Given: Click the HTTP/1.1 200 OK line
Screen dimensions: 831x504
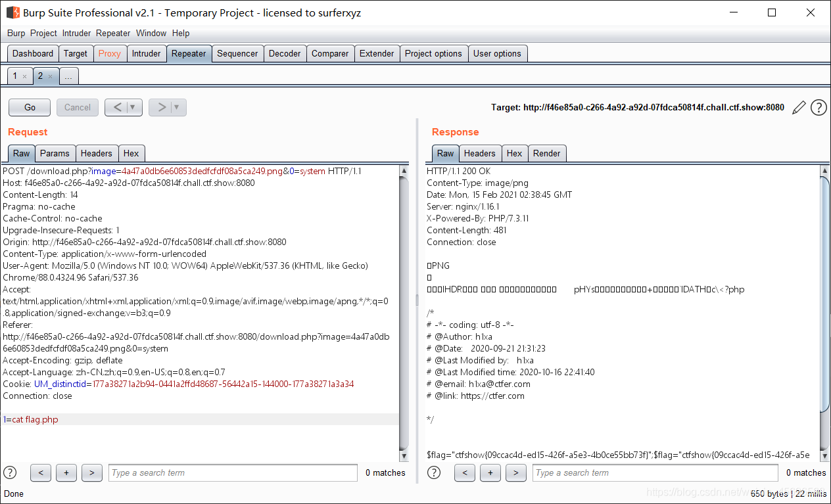Looking at the screenshot, I should [458, 171].
